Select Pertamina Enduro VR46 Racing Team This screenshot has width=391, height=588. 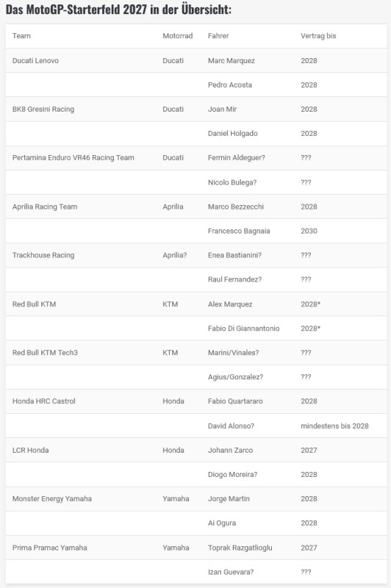tap(73, 157)
